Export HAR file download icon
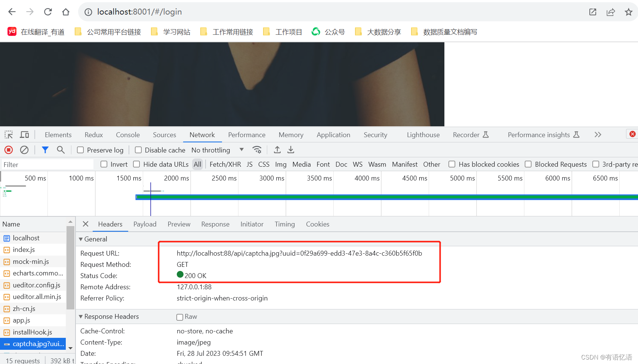This screenshot has width=638, height=364. pos(291,150)
